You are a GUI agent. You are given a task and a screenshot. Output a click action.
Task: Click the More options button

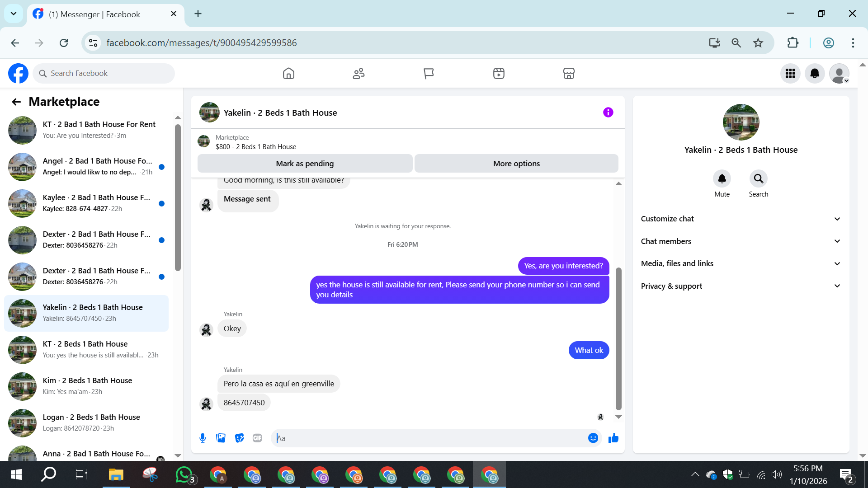coord(516,164)
